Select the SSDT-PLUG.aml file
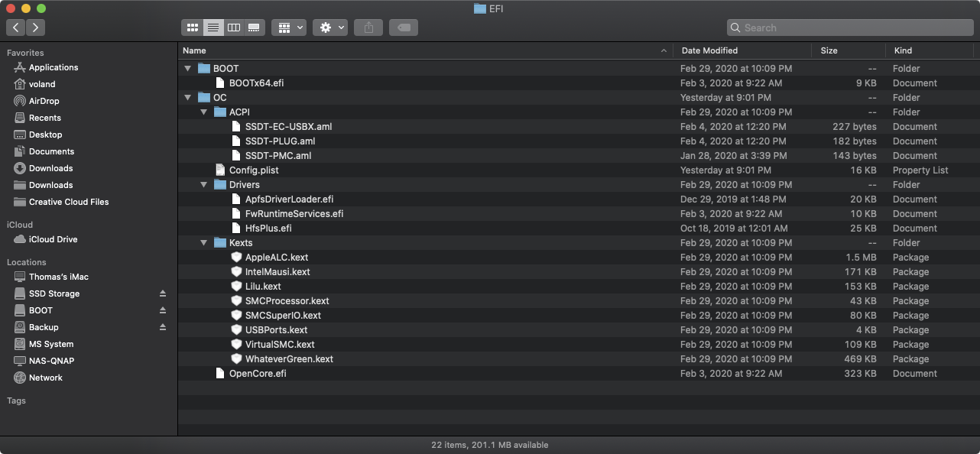Screen dimensions: 980x454 (579, 141)
